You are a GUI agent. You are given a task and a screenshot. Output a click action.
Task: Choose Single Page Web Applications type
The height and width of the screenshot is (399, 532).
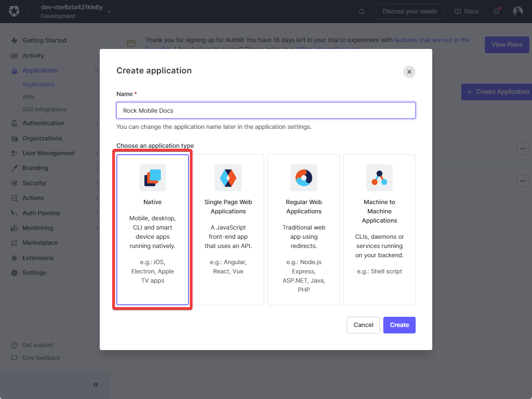(x=228, y=230)
